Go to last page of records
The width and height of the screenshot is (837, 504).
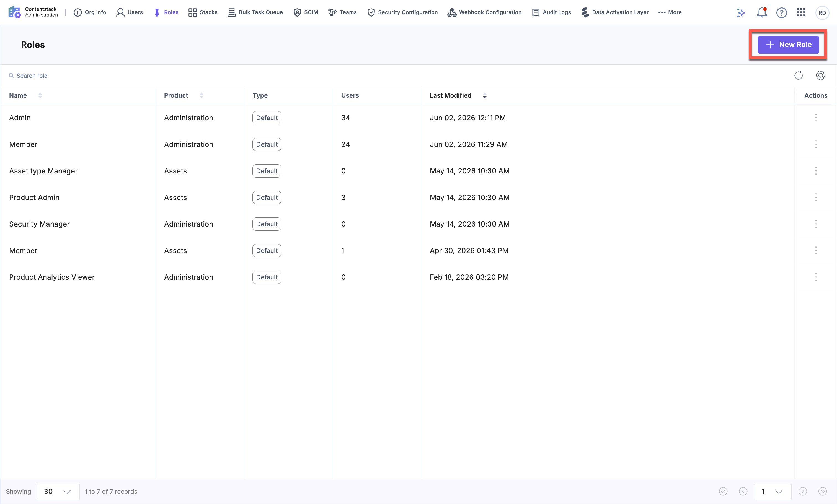[x=823, y=492]
